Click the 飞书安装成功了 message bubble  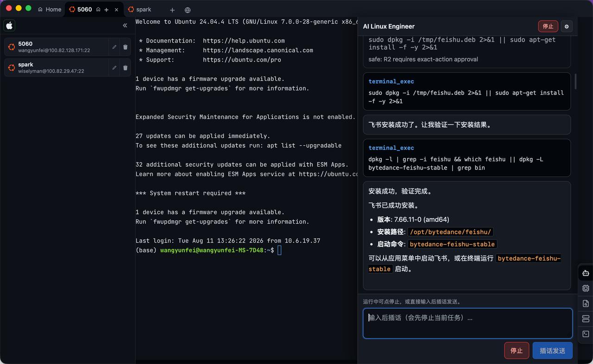point(467,125)
